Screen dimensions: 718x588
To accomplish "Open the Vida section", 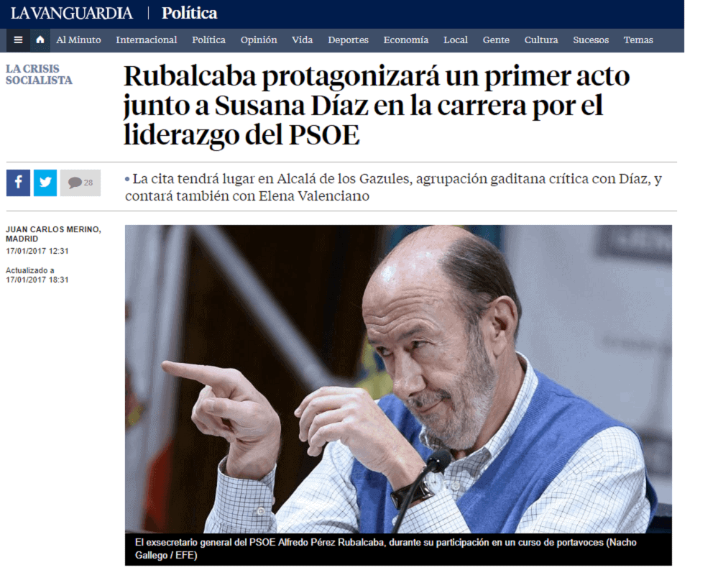I will (302, 40).
